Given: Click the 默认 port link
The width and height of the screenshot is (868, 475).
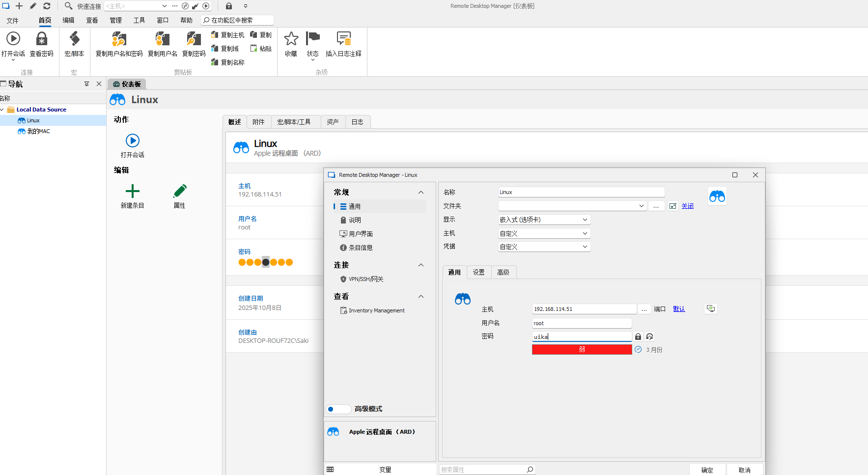Looking at the screenshot, I should 679,309.
